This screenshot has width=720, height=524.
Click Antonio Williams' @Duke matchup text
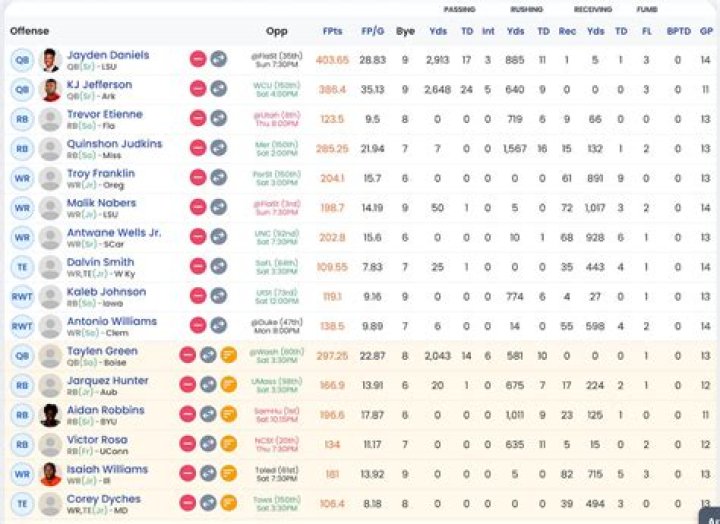point(277,326)
